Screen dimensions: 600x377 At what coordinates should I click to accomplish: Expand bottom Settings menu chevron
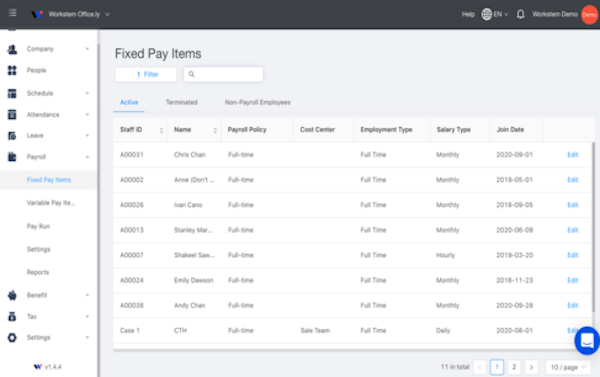(x=87, y=338)
